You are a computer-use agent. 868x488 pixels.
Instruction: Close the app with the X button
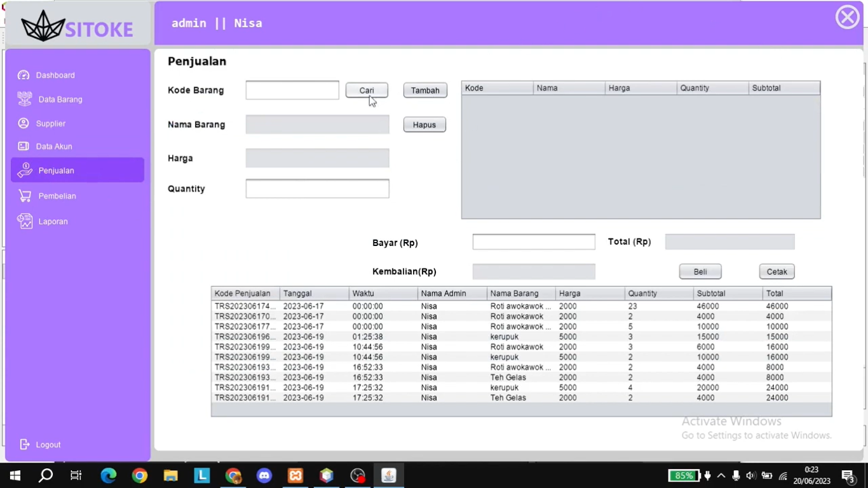tap(847, 18)
